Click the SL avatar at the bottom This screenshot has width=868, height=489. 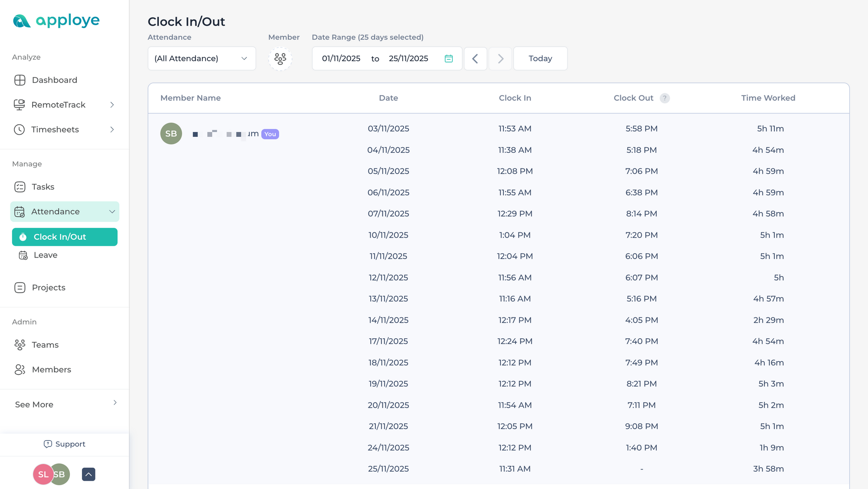point(43,474)
